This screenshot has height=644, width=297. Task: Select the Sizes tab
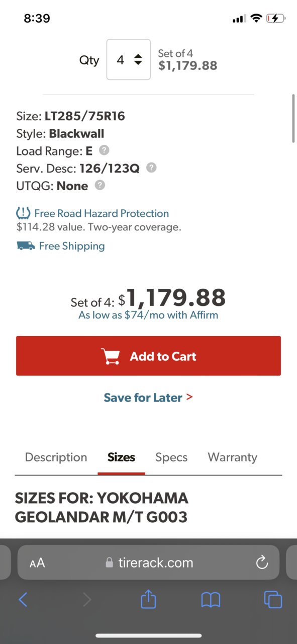[121, 457]
